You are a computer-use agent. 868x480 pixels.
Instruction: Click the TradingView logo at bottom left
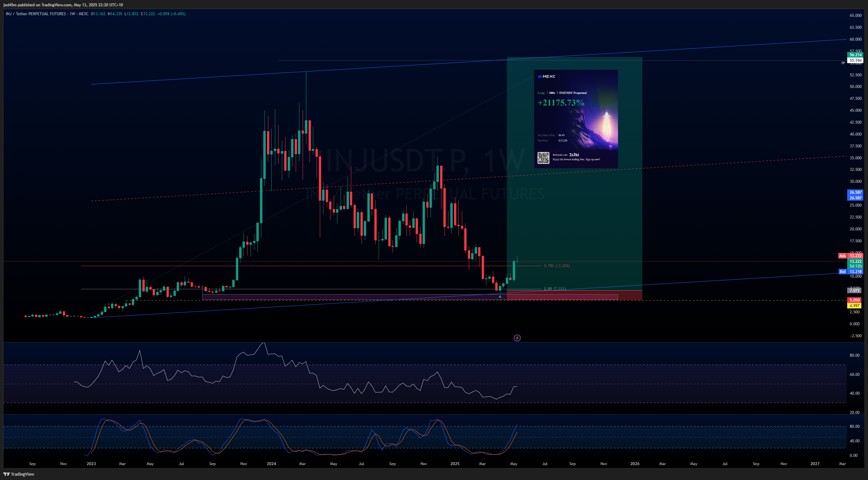click(x=19, y=474)
